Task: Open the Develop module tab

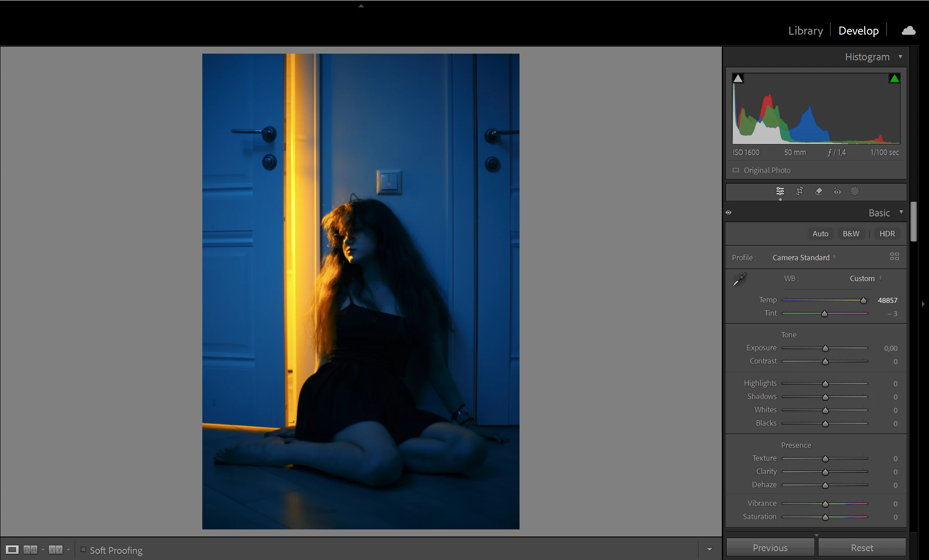Action: [858, 31]
